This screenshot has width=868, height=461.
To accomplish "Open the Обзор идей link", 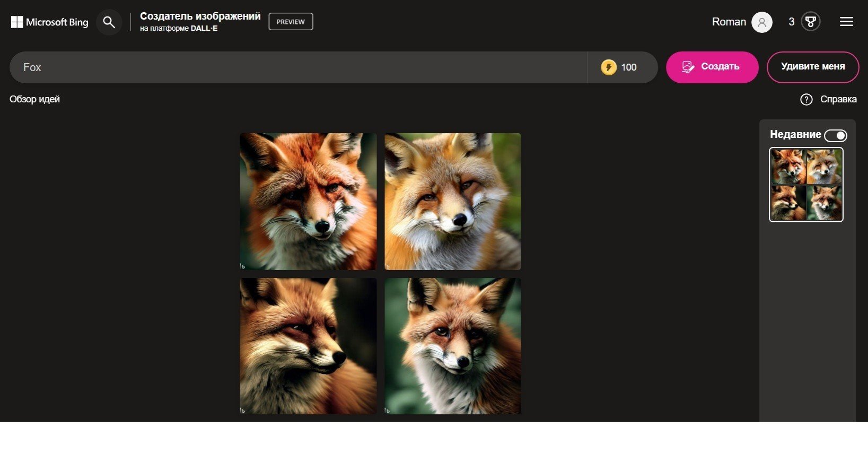I will (34, 99).
